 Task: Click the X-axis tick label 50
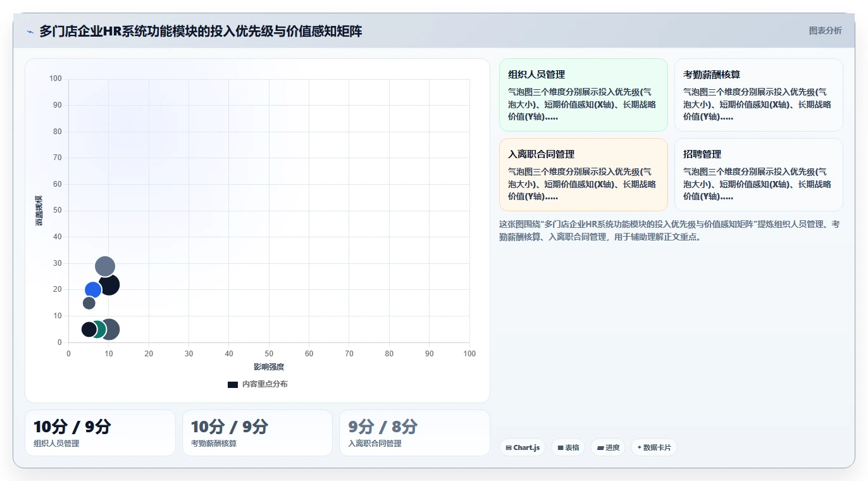click(x=269, y=354)
